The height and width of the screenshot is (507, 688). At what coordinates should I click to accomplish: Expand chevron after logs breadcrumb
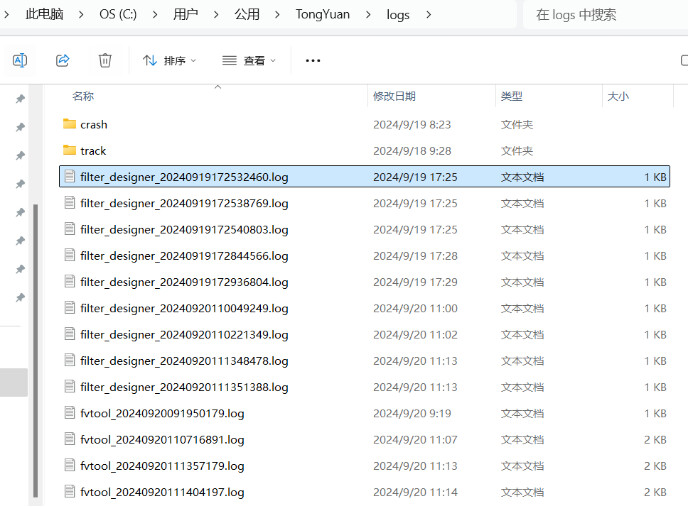click(429, 14)
